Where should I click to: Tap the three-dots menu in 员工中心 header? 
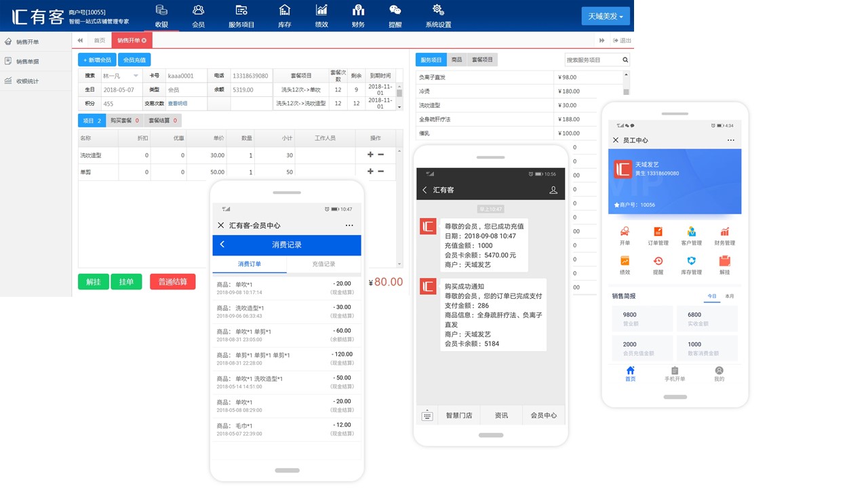pyautogui.click(x=731, y=140)
